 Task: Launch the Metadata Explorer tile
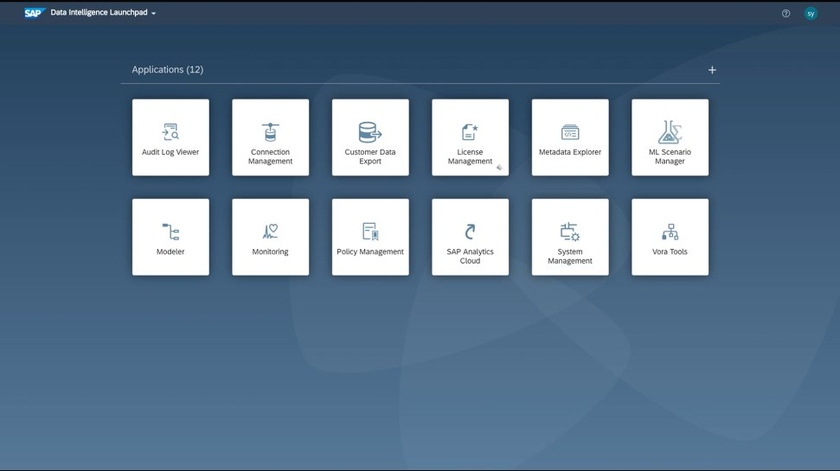[570, 138]
